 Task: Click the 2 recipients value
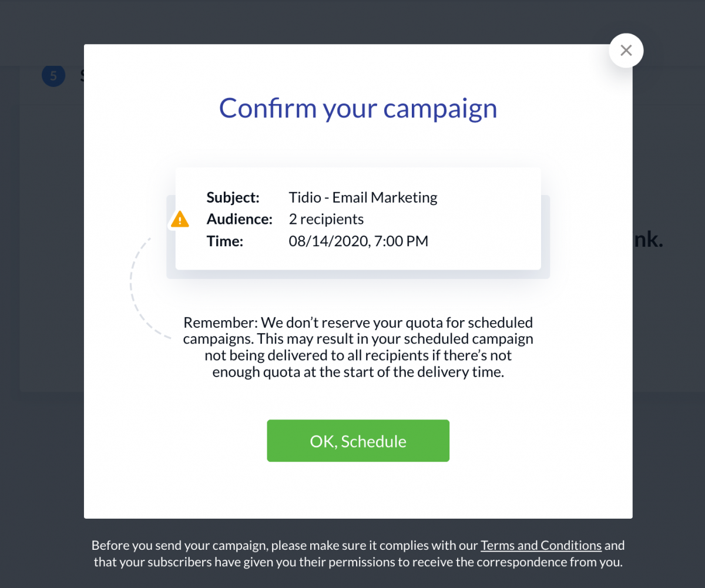326,219
